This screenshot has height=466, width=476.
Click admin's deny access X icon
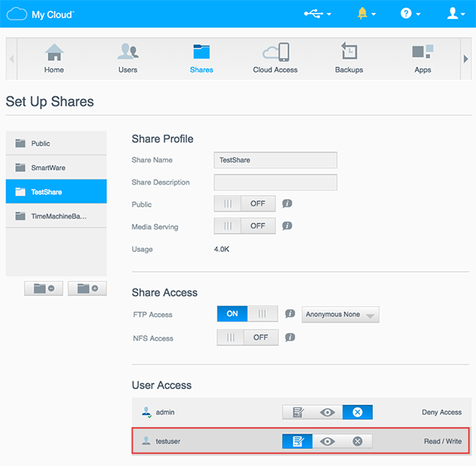tap(358, 412)
